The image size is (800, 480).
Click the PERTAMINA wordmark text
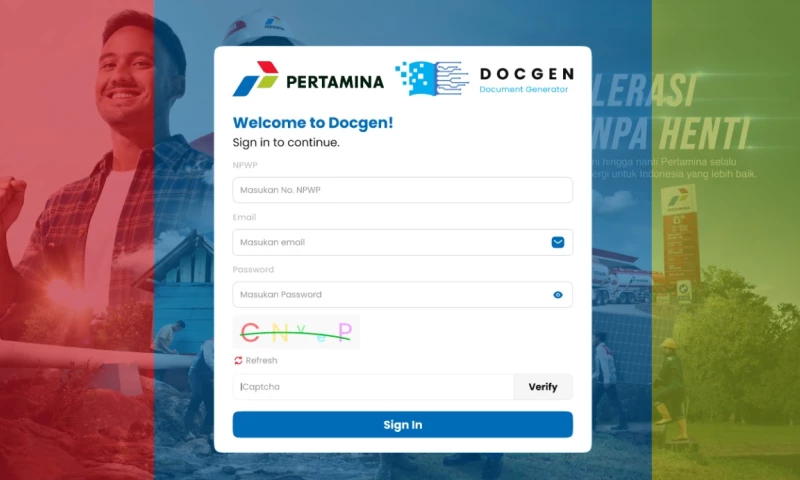point(335,82)
